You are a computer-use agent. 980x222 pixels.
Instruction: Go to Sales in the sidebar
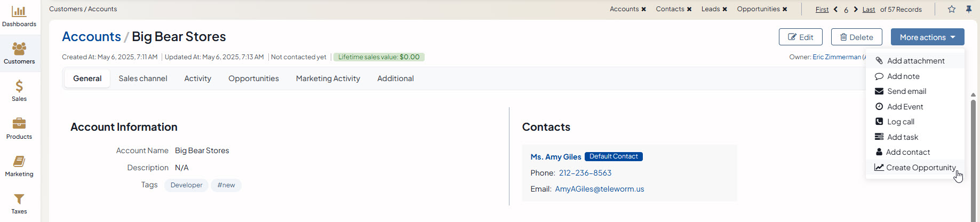[x=19, y=90]
